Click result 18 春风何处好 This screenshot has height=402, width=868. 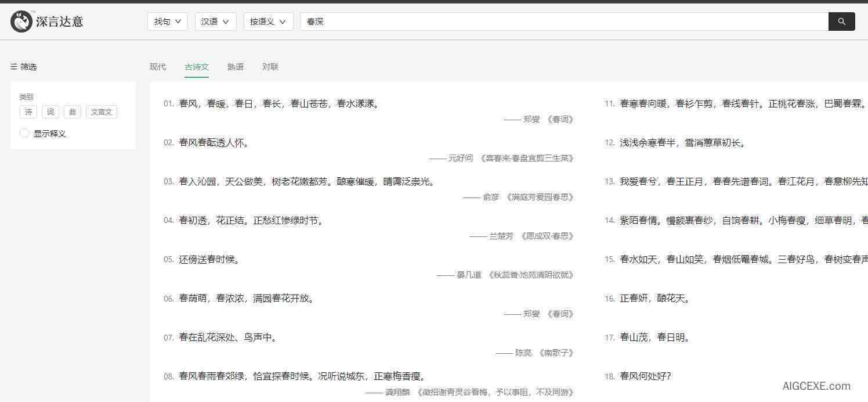pyautogui.click(x=646, y=376)
